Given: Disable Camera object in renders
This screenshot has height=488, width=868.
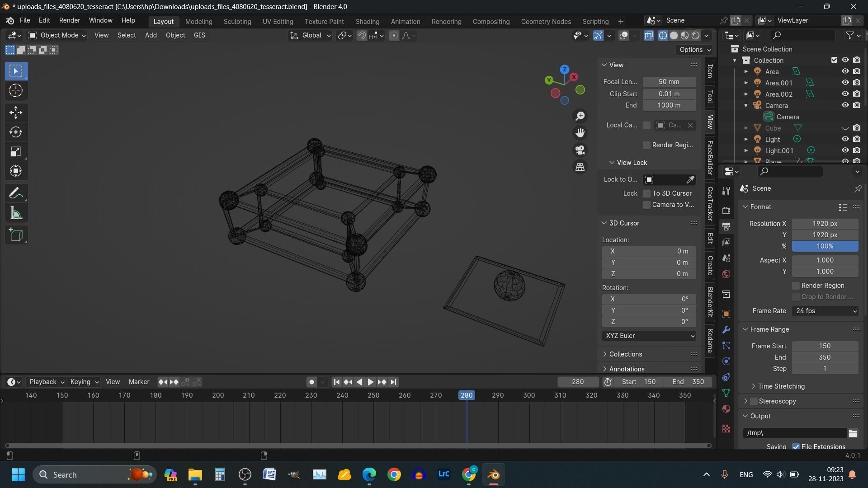Looking at the screenshot, I should tap(857, 105).
